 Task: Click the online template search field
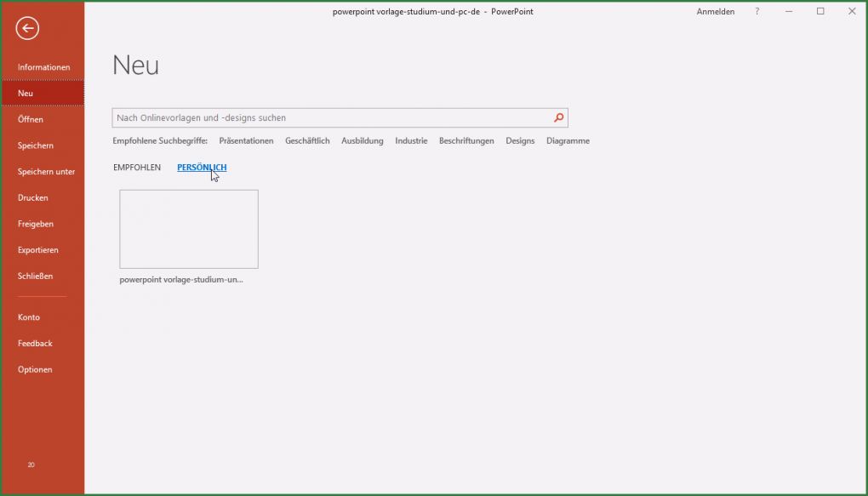[x=332, y=117]
